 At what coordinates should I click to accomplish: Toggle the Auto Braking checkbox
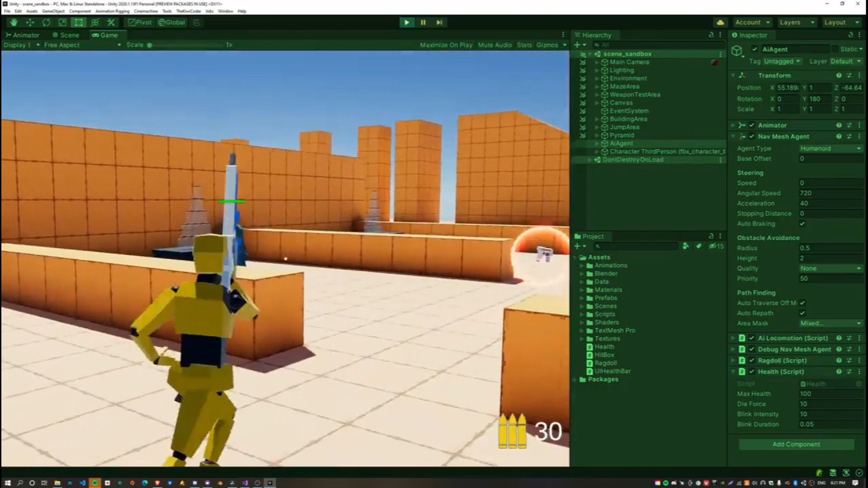802,224
